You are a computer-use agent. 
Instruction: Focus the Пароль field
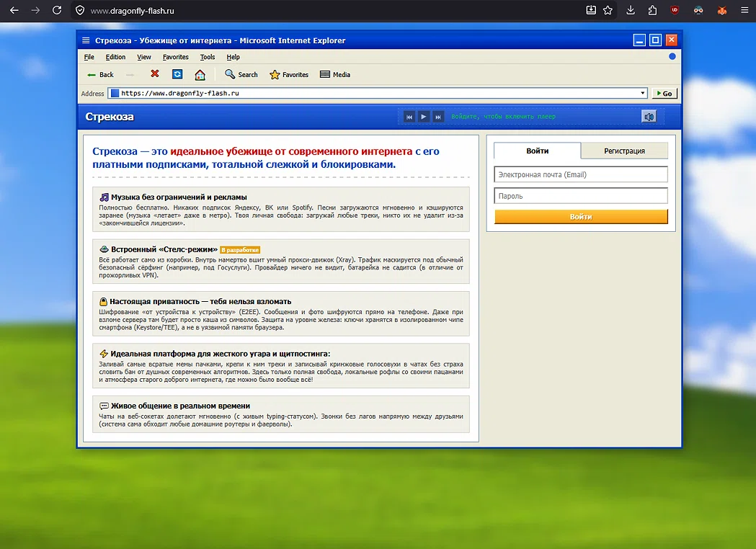coord(581,196)
